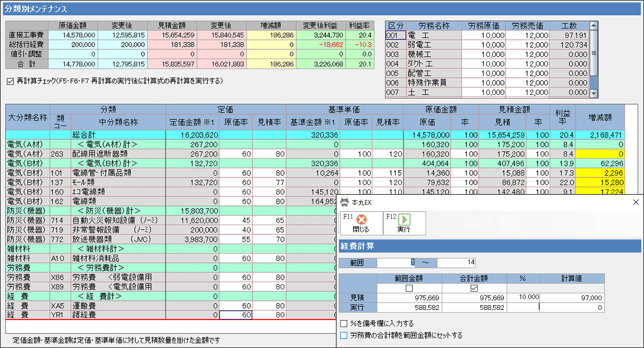Select labor row 003 機械工
The width and height of the screenshot is (644, 348).
pyautogui.click(x=487, y=54)
